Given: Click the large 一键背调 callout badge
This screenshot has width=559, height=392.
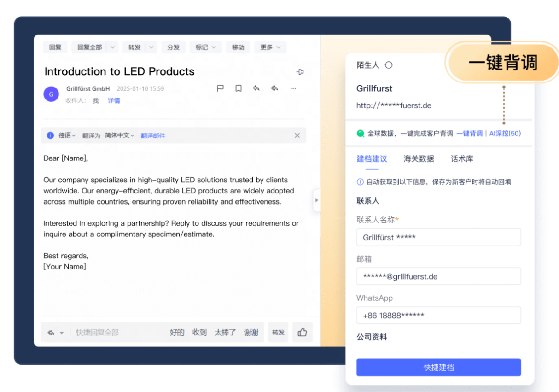Looking at the screenshot, I should 503,63.
